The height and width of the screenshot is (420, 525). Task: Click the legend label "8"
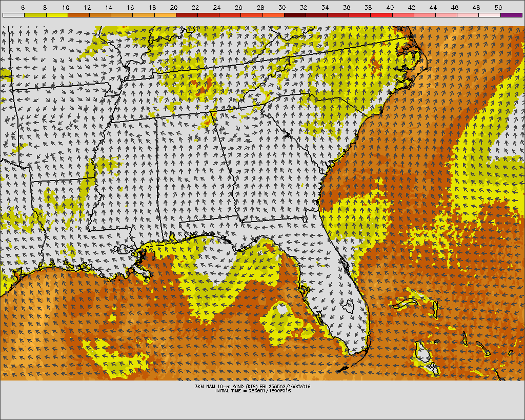coord(45,7)
